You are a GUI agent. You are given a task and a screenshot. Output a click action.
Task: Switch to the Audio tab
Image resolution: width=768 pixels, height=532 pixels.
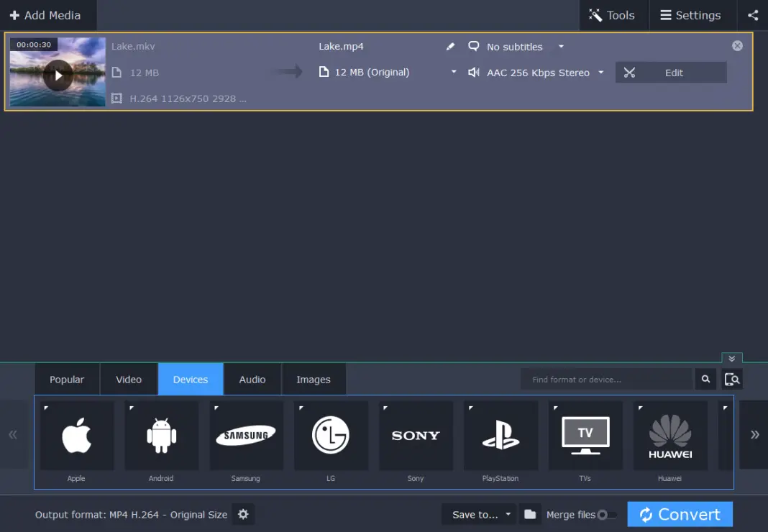pos(252,379)
